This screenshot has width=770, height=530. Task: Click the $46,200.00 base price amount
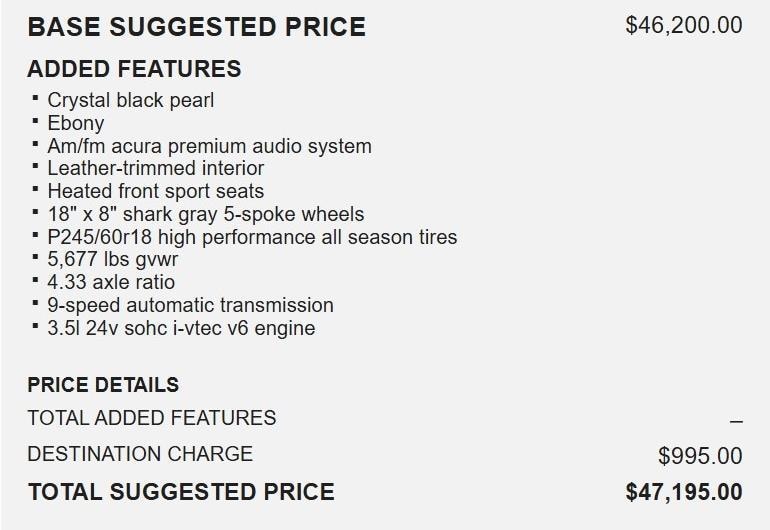[683, 26]
